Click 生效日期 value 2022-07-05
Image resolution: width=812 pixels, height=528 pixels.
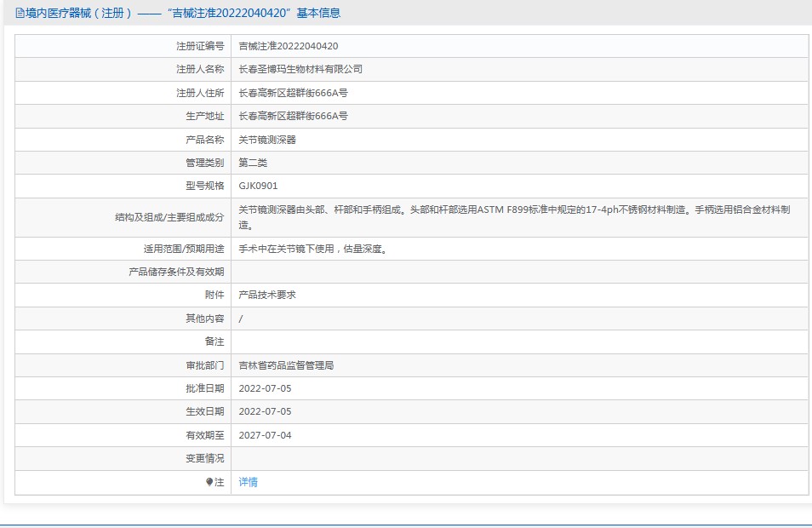tap(265, 411)
